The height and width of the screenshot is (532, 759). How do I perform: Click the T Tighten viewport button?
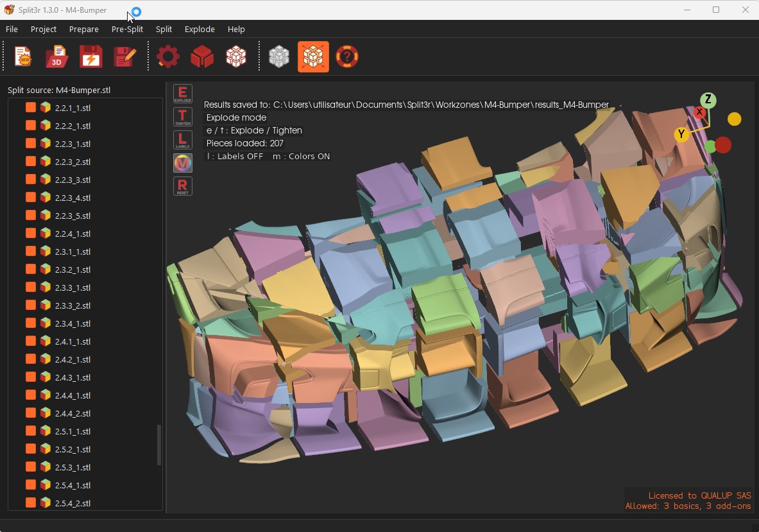point(182,117)
